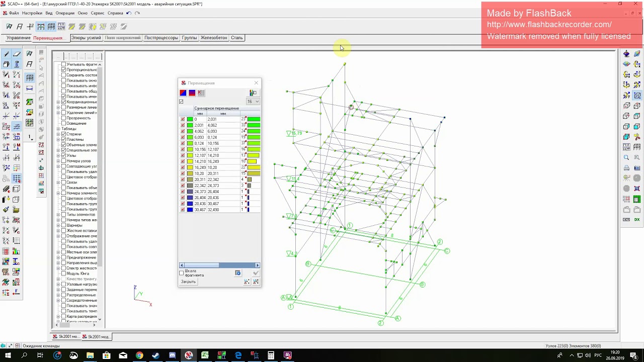Image resolution: width=644 pixels, height=362 pixels.
Task: Toggle the Стержни checkbox in filter tree
Action: tap(64, 134)
